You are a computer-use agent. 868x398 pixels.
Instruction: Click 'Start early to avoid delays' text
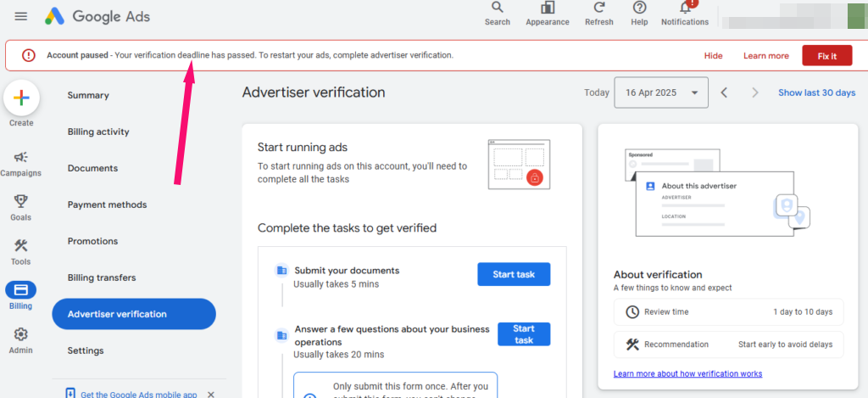[x=785, y=345]
